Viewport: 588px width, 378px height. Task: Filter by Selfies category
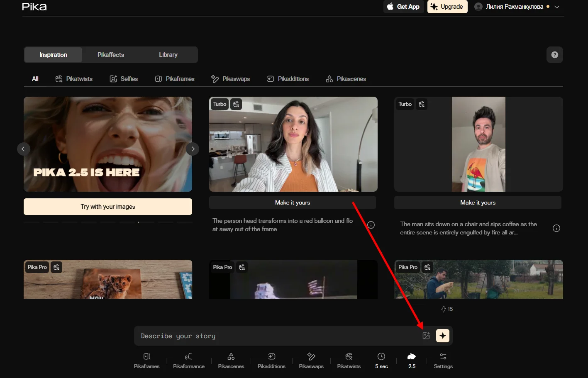click(124, 79)
